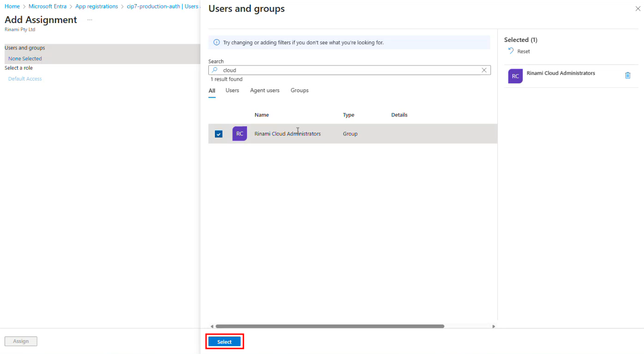Open the Add Assignment ellipsis menu
This screenshot has height=354, width=644.
[x=89, y=20]
